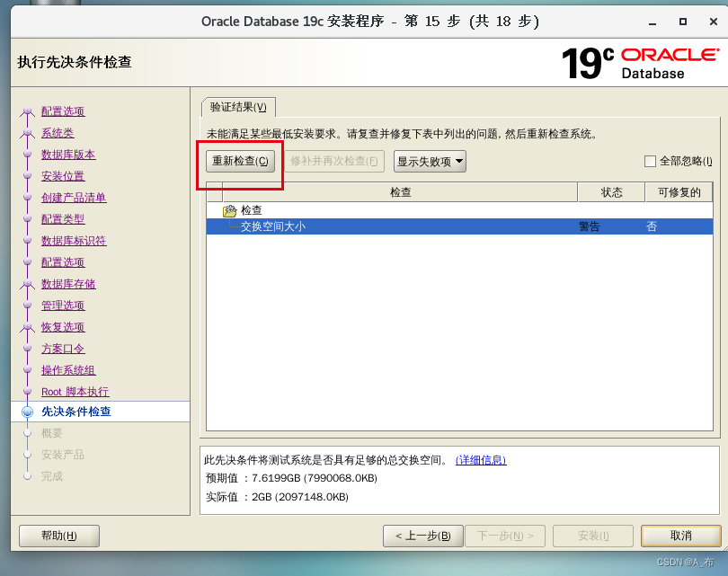Close the Oracle installer window
The width and height of the screenshot is (728, 576).
(714, 22)
